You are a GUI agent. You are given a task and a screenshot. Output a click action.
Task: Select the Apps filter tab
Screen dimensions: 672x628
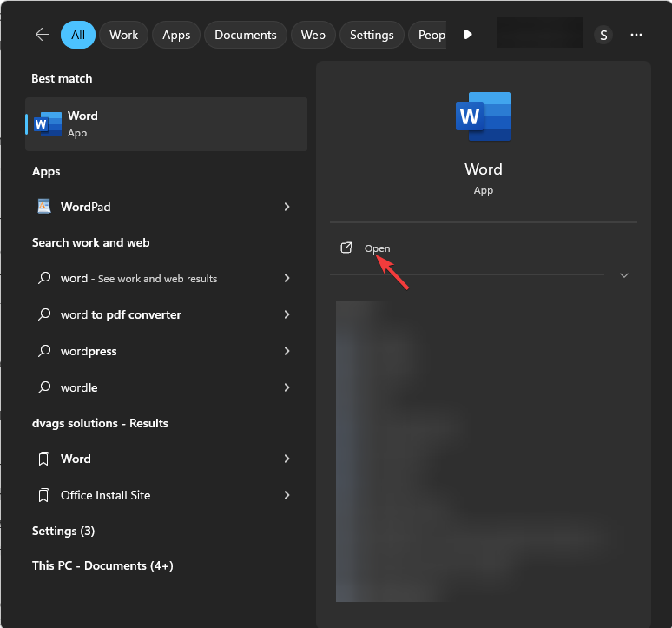click(176, 35)
